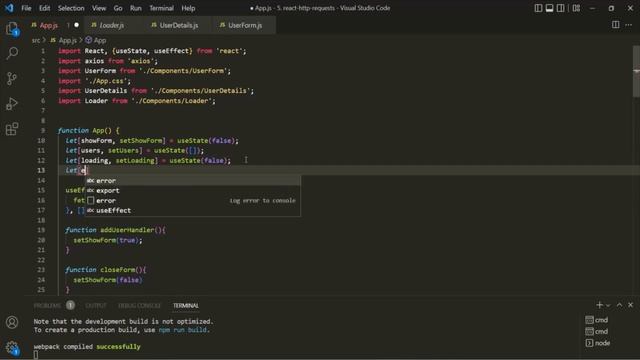
Task: Click 'webpack compiled successfully' terminal text
Action: pyautogui.click(x=87, y=347)
